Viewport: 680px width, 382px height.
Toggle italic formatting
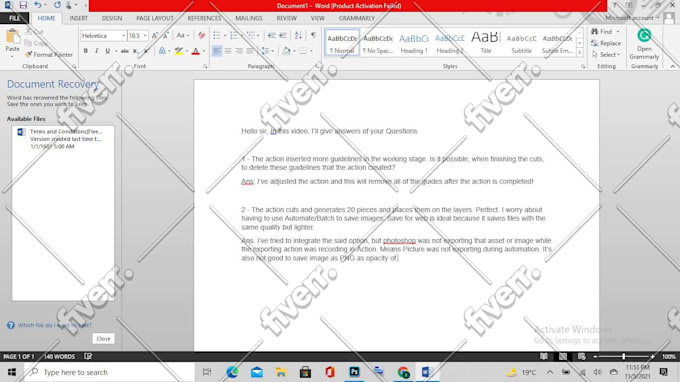point(96,51)
